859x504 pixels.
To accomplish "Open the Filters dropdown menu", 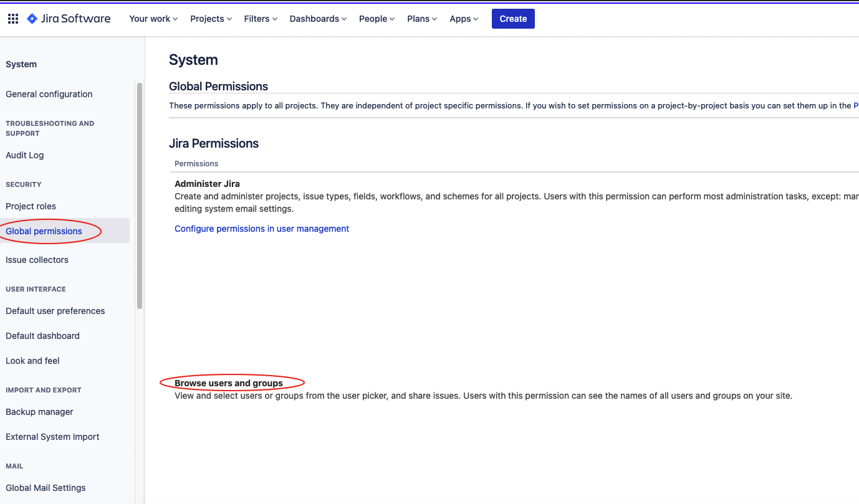I will tap(261, 19).
